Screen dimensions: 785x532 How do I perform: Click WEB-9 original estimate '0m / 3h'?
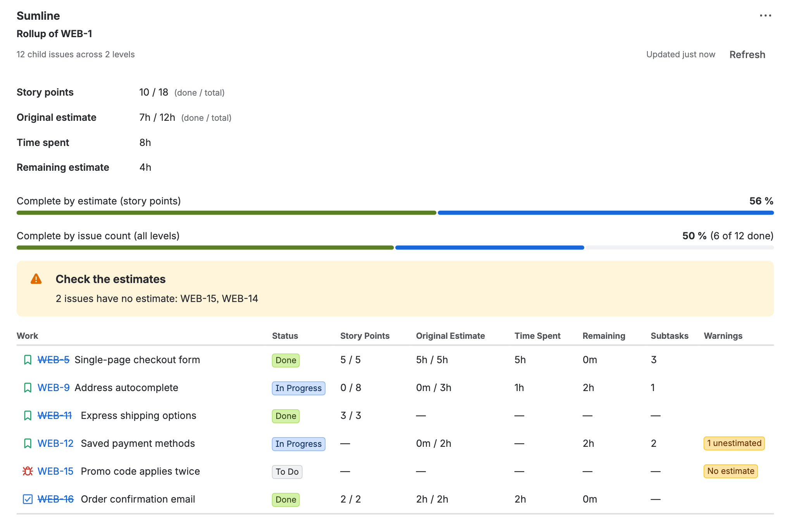(x=434, y=388)
